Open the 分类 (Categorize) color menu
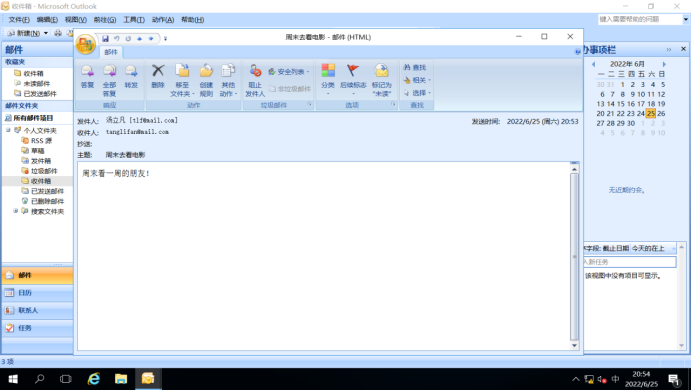The height and width of the screenshot is (390, 691). [x=328, y=79]
